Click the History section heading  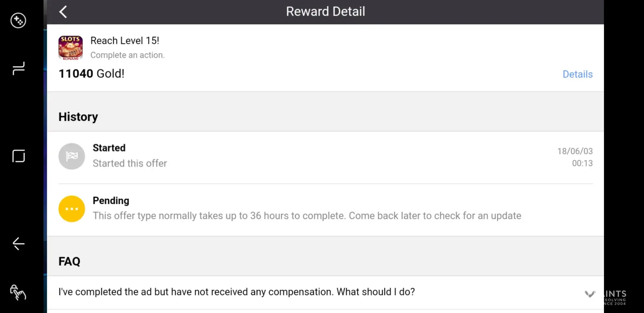(x=78, y=117)
